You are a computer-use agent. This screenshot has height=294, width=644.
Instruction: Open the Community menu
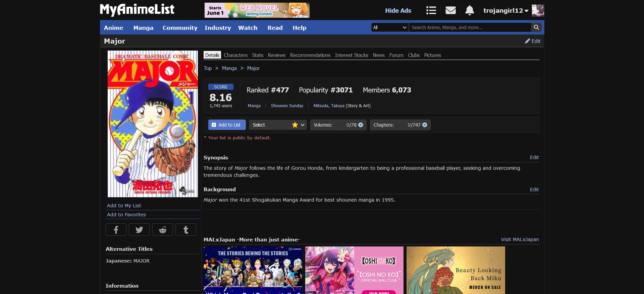(x=180, y=28)
